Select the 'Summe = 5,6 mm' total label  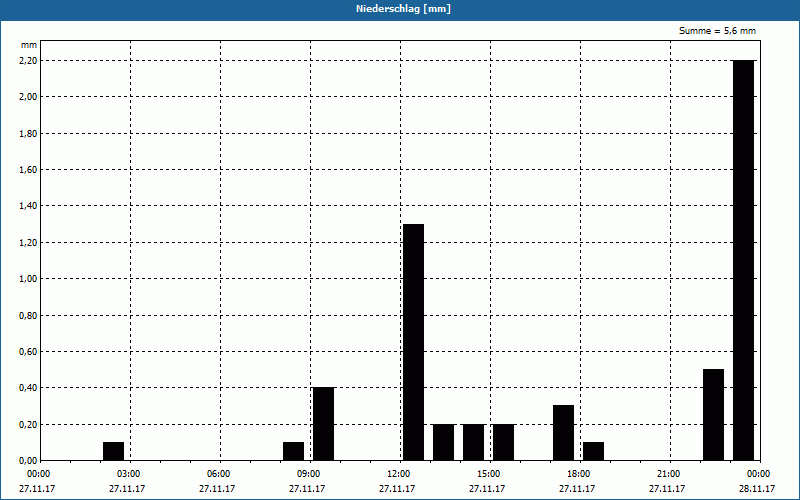pyautogui.click(x=717, y=31)
